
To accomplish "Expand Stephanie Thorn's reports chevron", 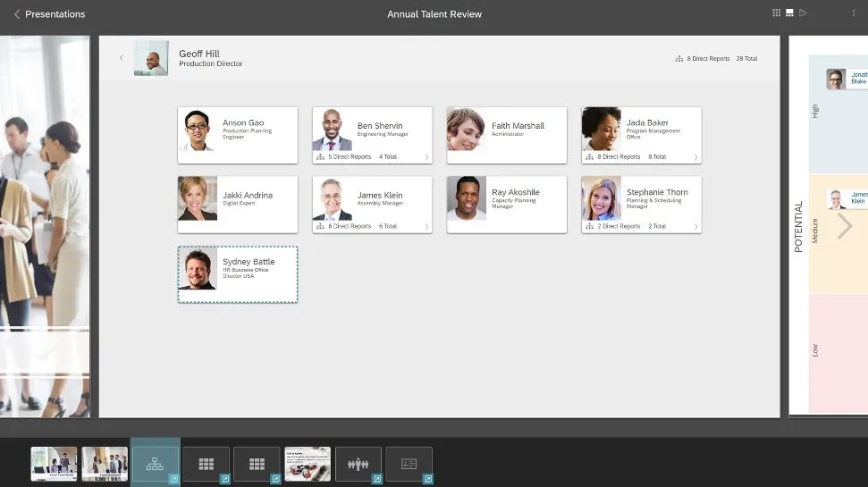I will click(x=695, y=226).
